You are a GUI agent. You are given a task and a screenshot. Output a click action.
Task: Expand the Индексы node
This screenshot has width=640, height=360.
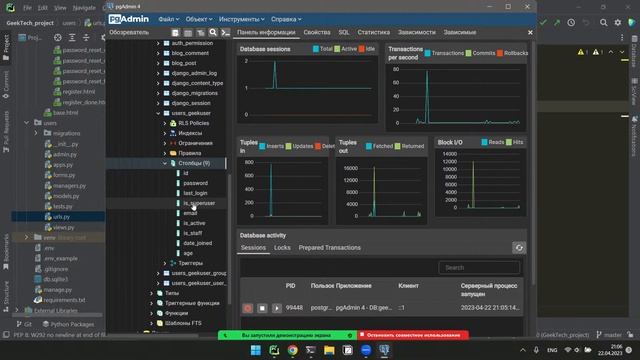[165, 133]
